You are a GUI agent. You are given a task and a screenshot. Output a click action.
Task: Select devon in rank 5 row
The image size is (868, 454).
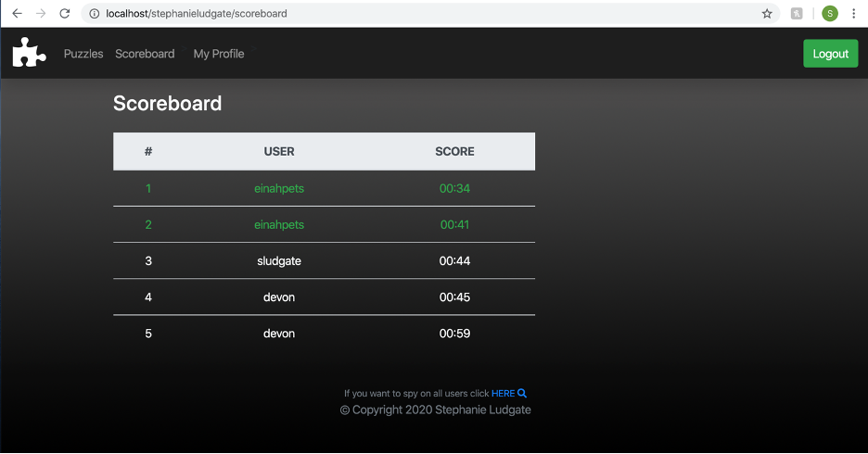click(279, 334)
